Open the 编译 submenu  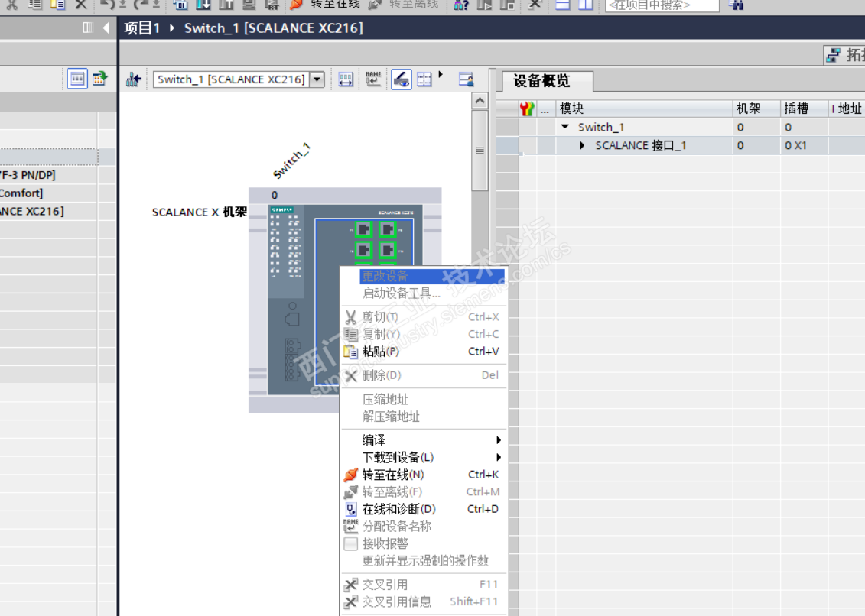click(x=424, y=440)
